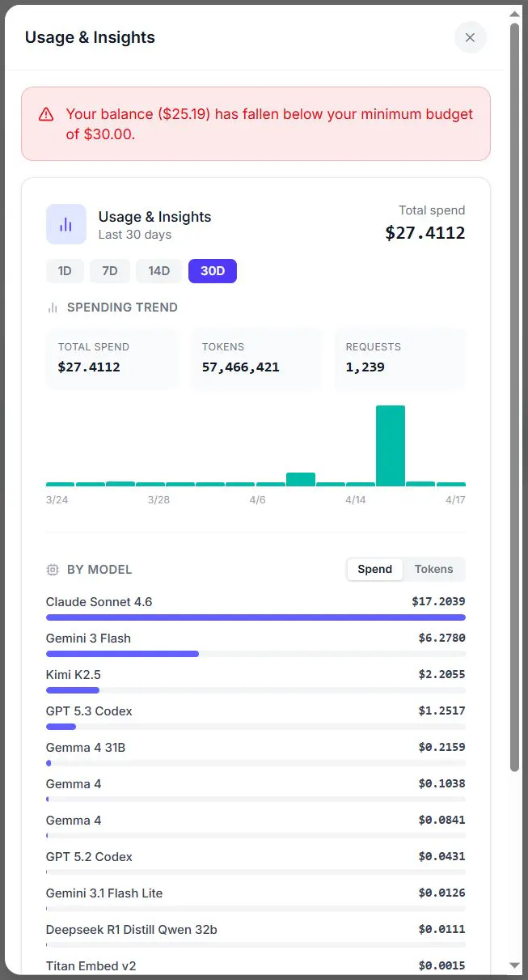528x980 pixels.
Task: Click the $2.2055 spend value
Action: click(x=441, y=675)
